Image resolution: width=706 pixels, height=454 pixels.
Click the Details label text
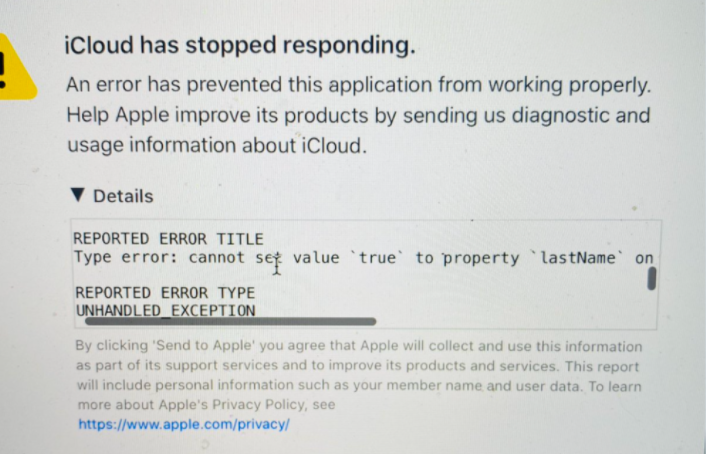(x=123, y=196)
